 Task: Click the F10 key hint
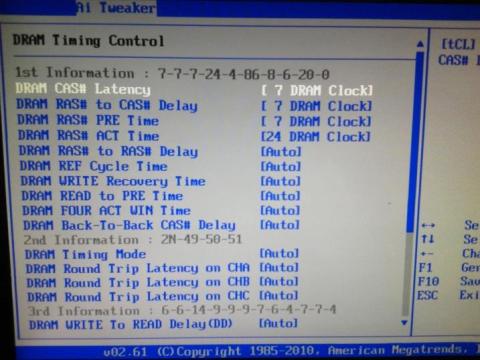pyautogui.click(x=428, y=282)
